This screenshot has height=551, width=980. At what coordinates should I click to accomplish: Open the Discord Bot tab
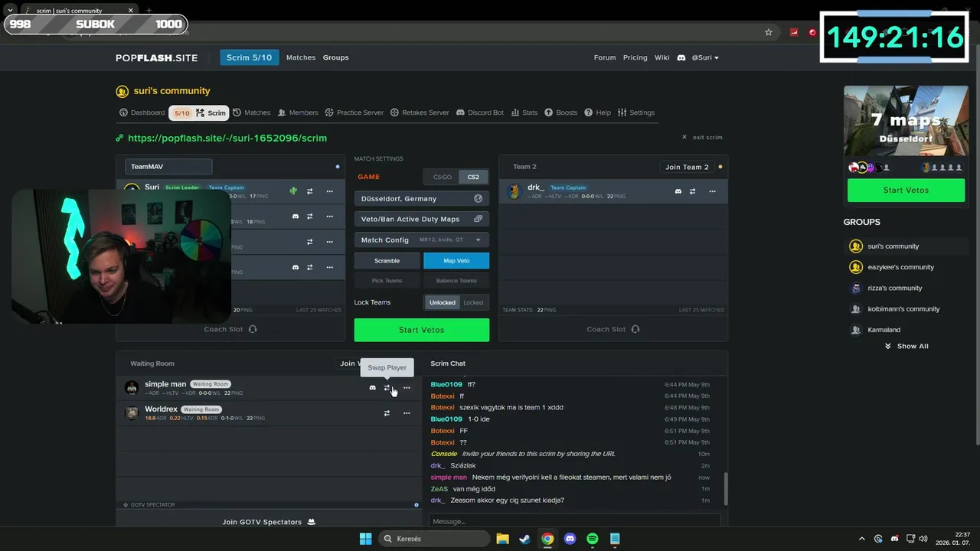(x=480, y=112)
